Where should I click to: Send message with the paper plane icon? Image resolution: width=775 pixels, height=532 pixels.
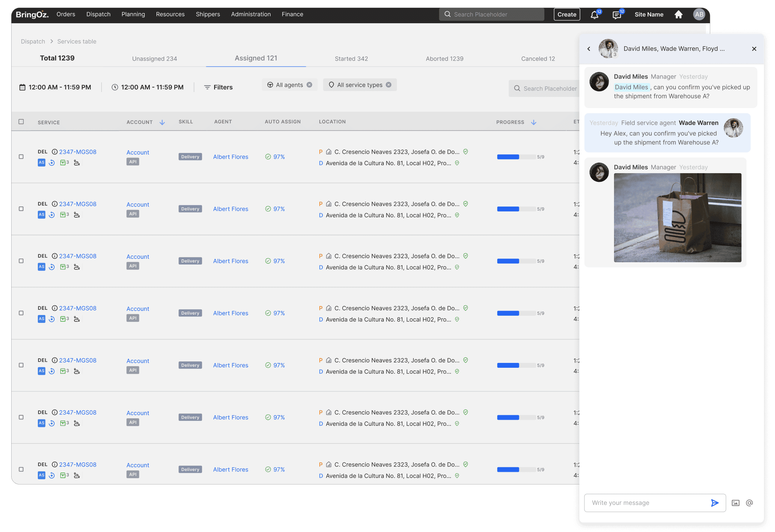[x=715, y=503]
